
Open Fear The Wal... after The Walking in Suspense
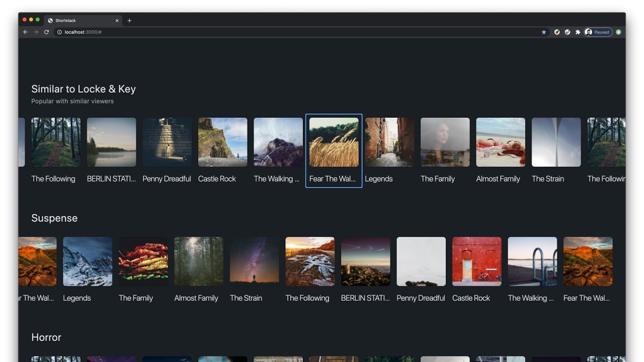[x=588, y=270]
